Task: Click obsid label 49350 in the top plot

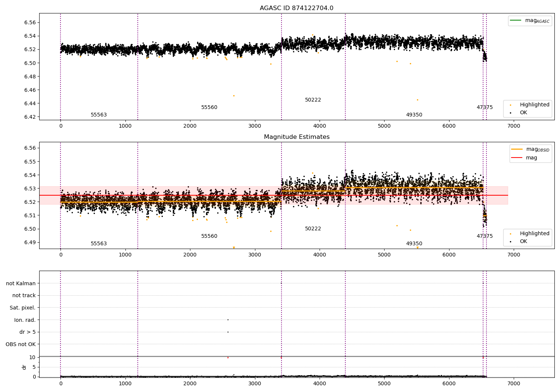Action: (414, 115)
